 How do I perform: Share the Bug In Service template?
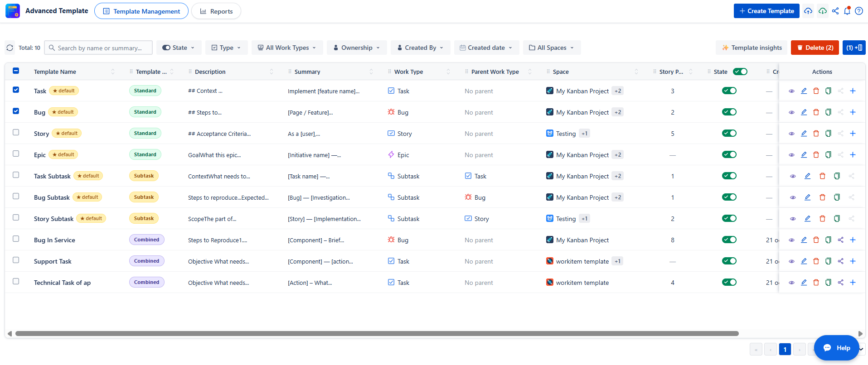840,240
